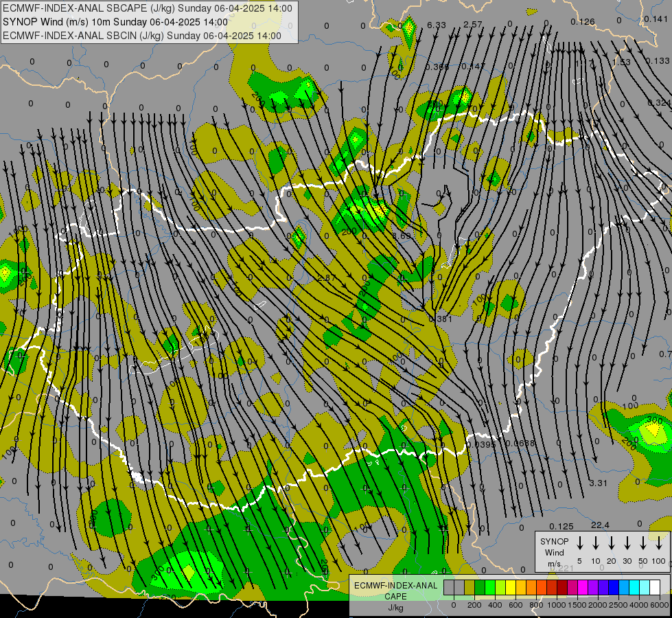Click the 1500 tick label on colorbar
The image size is (672, 618).
point(577,606)
